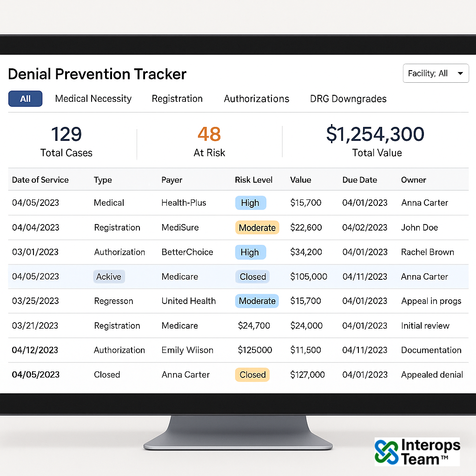
Task: Select the All filter tab
Action: pos(25,99)
